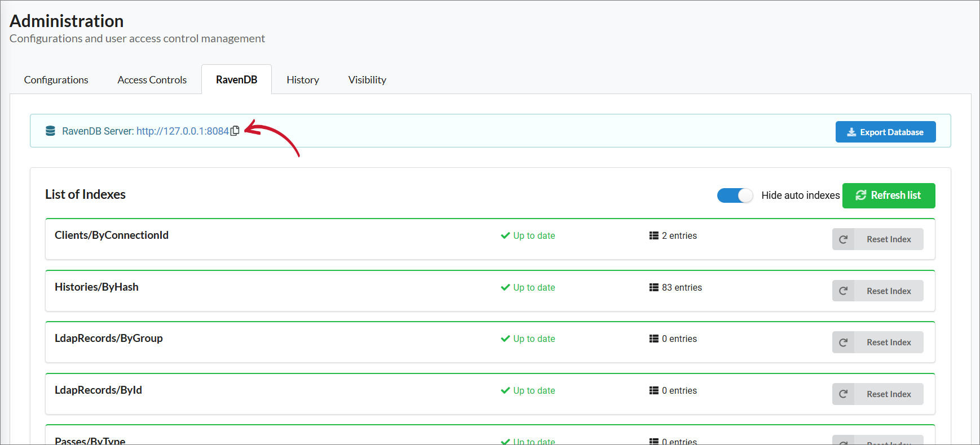Click the list icon in the LdapRecords/ByGroup row

click(x=654, y=339)
